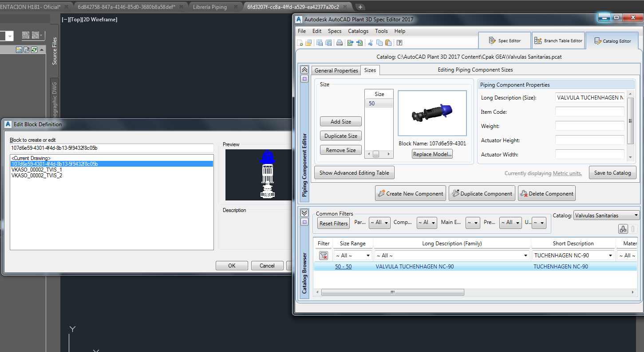Click the Open folder toolbar icon
Image resolution: width=644 pixels, height=352 pixels.
[x=308, y=43]
